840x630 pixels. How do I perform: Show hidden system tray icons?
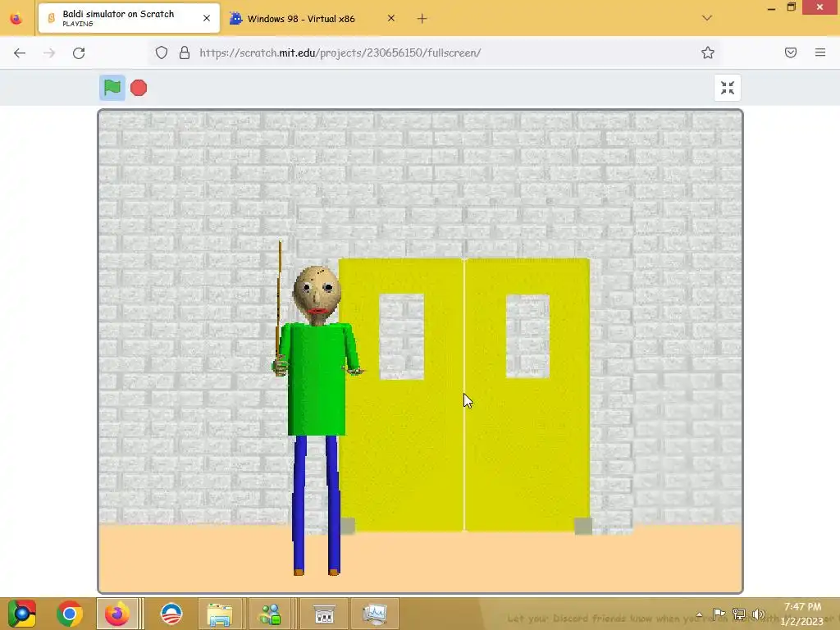699,614
